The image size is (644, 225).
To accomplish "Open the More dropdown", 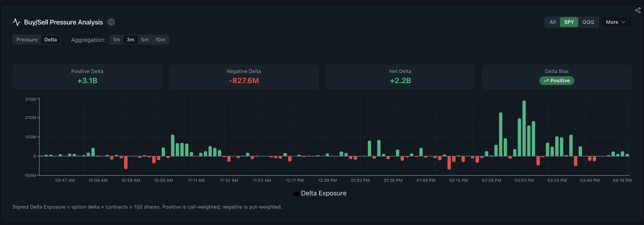I will click(616, 22).
